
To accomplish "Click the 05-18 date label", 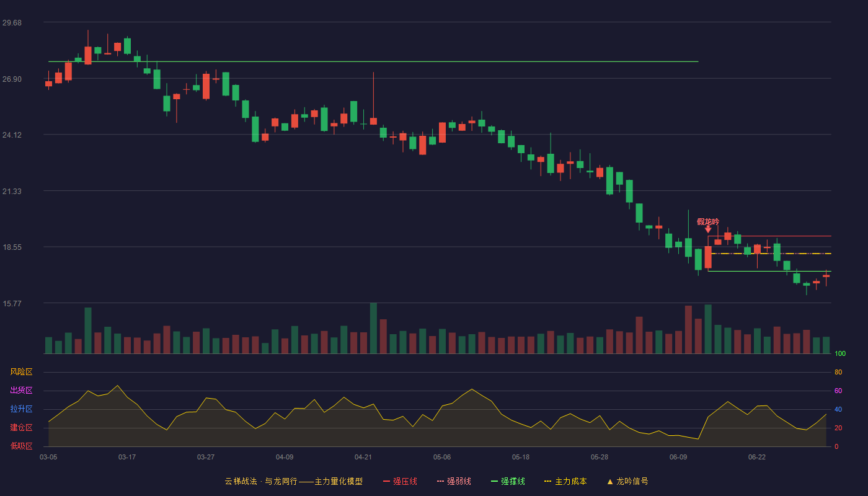I will coord(521,457).
